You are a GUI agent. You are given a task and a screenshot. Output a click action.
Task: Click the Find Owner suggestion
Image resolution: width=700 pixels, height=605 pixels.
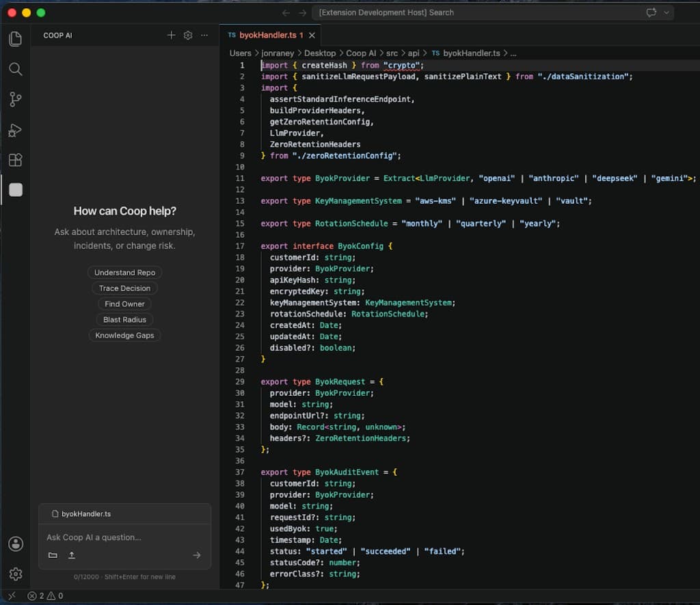[x=124, y=304]
